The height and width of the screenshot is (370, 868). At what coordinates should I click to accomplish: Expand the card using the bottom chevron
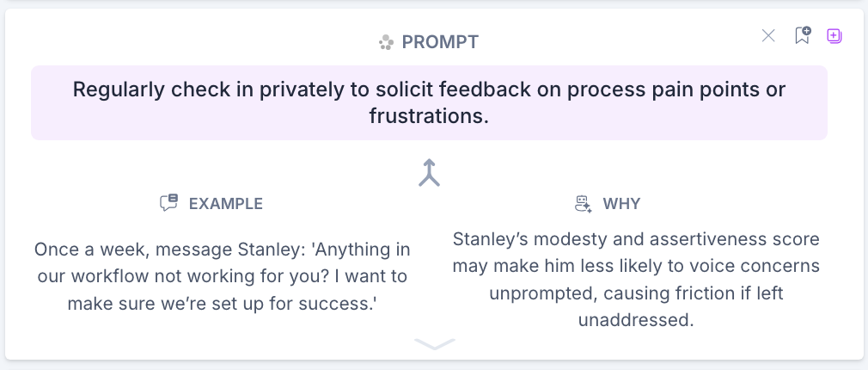pos(434,344)
